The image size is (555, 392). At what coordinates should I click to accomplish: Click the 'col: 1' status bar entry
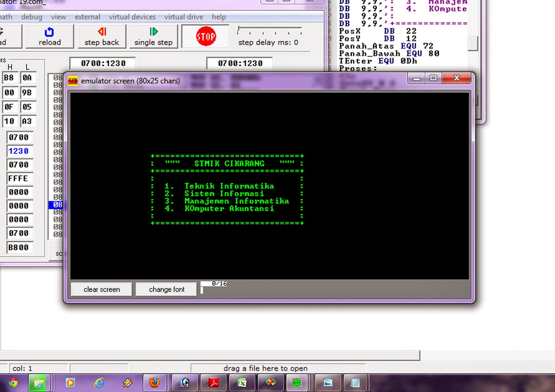pyautogui.click(x=22, y=368)
